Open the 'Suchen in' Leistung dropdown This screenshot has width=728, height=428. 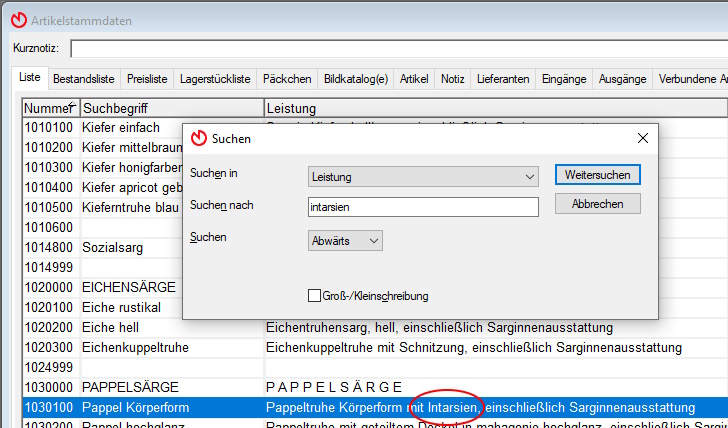pos(423,177)
